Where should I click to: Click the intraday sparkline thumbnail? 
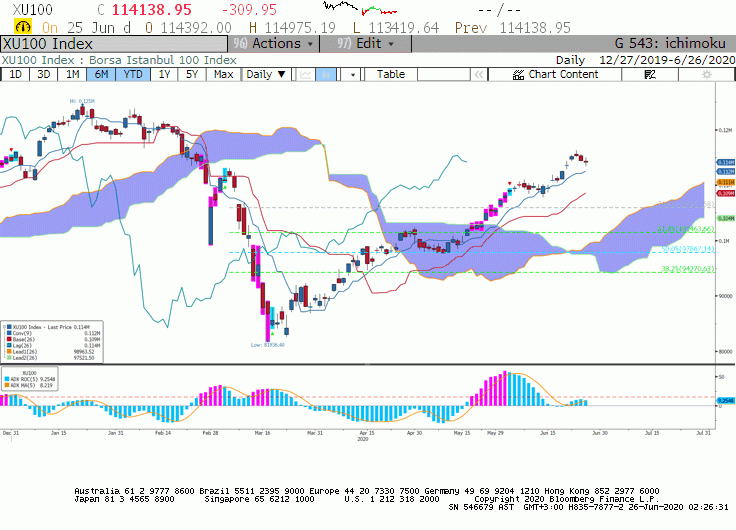[360, 8]
